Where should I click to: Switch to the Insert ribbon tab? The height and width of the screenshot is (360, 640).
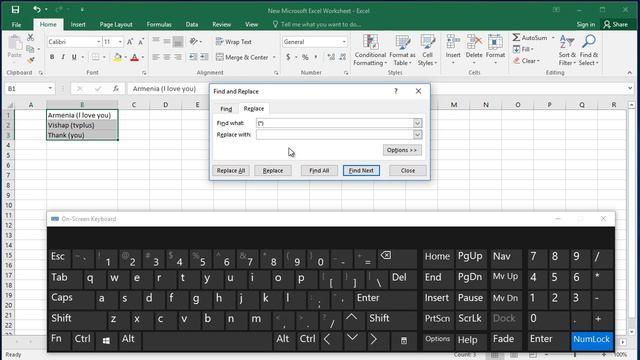point(78,24)
